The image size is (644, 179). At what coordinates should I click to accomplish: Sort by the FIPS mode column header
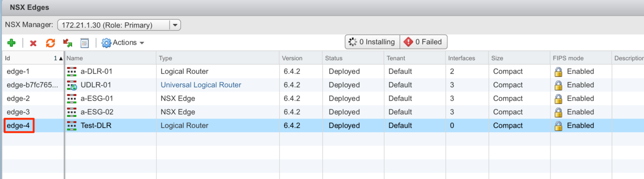581,58
